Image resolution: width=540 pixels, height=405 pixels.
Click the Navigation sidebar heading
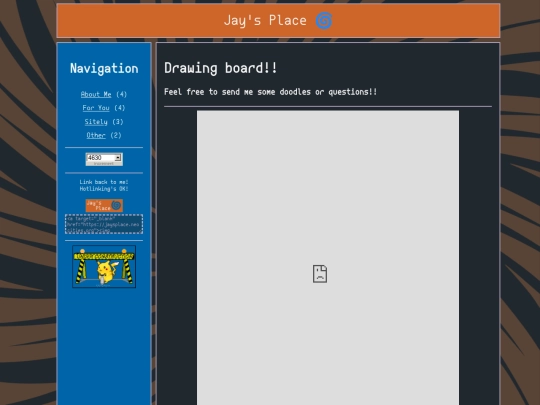pyautogui.click(x=104, y=68)
